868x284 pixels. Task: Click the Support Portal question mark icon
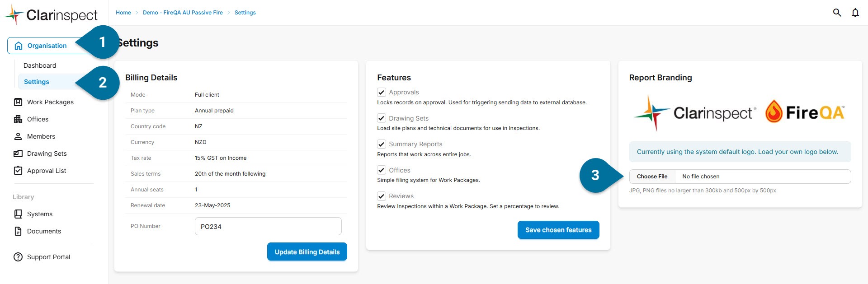click(18, 257)
